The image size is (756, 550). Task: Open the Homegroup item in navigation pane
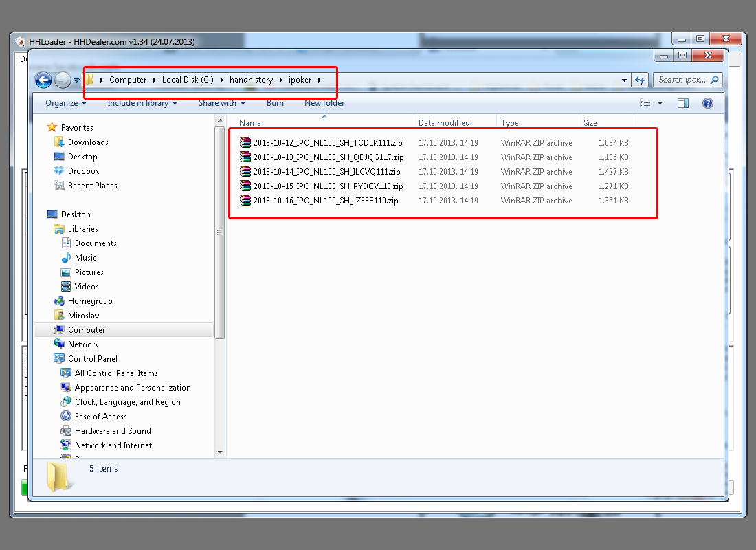(x=89, y=301)
